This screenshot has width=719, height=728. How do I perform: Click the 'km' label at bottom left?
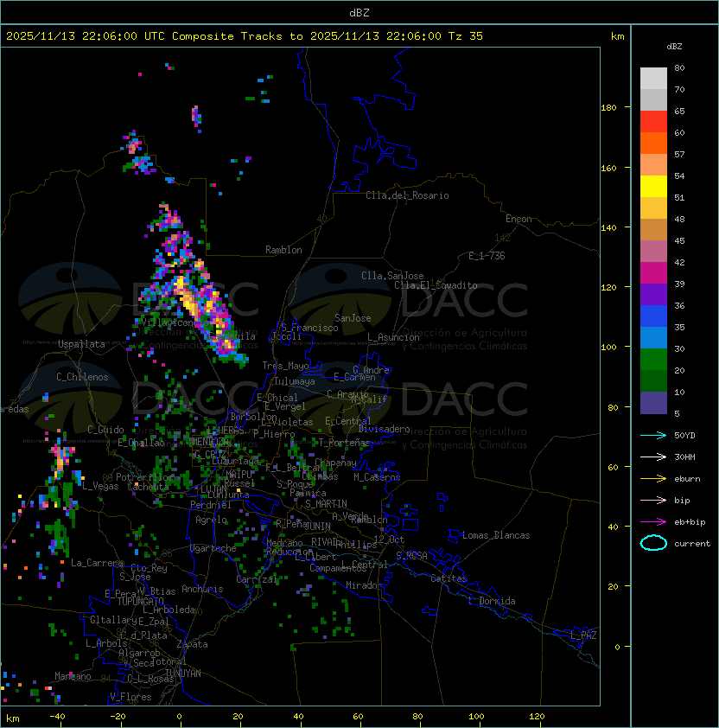[13, 718]
